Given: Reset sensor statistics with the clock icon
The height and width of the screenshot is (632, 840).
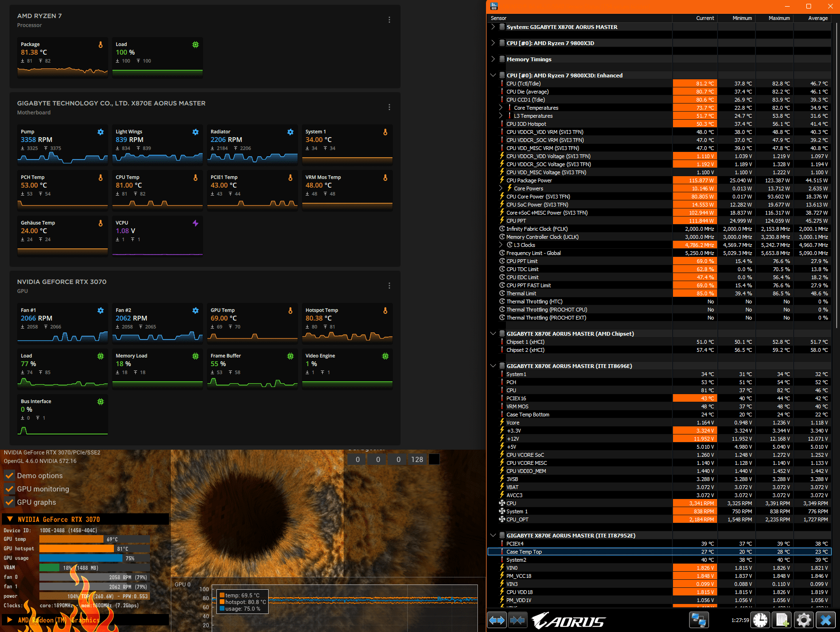Looking at the screenshot, I should coord(760,620).
